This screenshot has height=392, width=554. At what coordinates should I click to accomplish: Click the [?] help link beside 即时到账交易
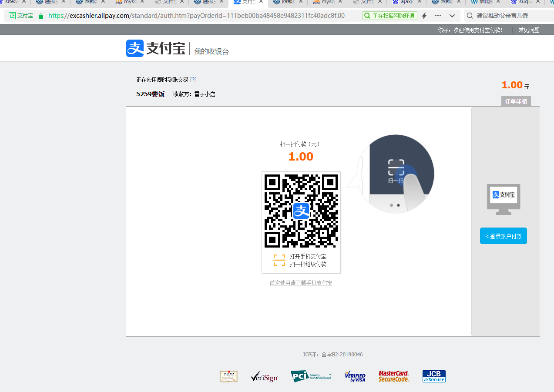pyautogui.click(x=194, y=80)
